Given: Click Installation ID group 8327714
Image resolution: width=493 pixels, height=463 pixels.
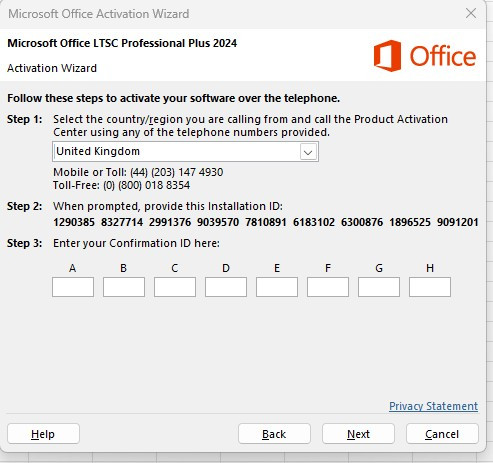Looking at the screenshot, I should [122, 222].
